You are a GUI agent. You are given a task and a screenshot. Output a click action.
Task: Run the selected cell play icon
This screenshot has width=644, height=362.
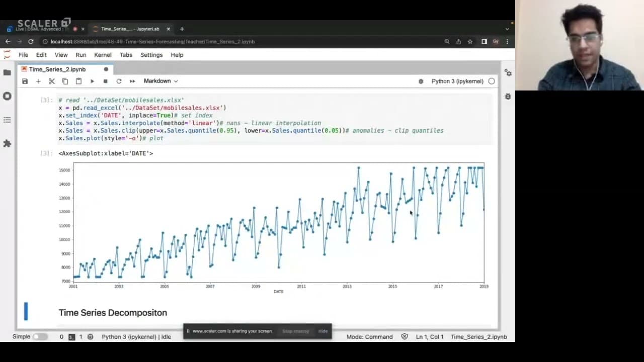[92, 81]
